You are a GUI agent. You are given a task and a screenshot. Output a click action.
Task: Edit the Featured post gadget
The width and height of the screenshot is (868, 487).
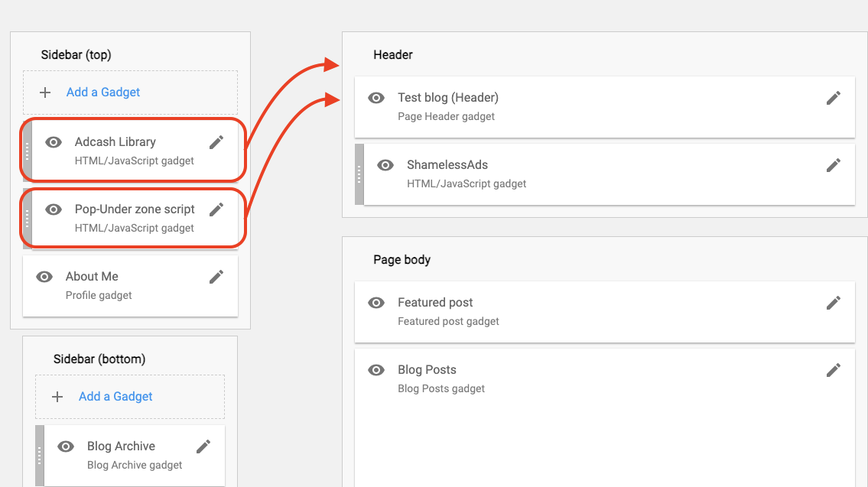[x=833, y=303]
